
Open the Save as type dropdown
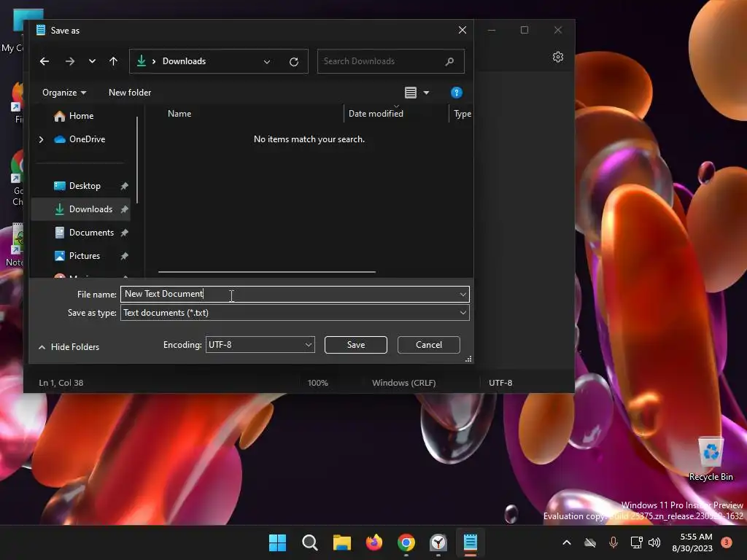[295, 313]
